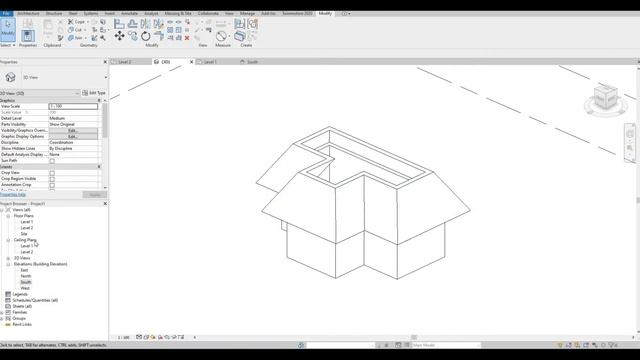Click Edit for Graphic Display Options
The image size is (640, 360).
click(x=73, y=137)
